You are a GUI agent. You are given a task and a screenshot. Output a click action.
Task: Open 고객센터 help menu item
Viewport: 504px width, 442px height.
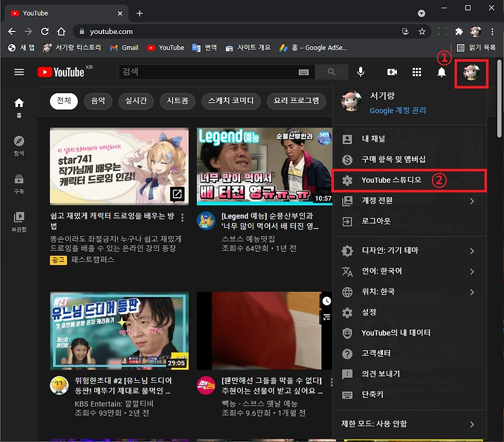[409, 354]
